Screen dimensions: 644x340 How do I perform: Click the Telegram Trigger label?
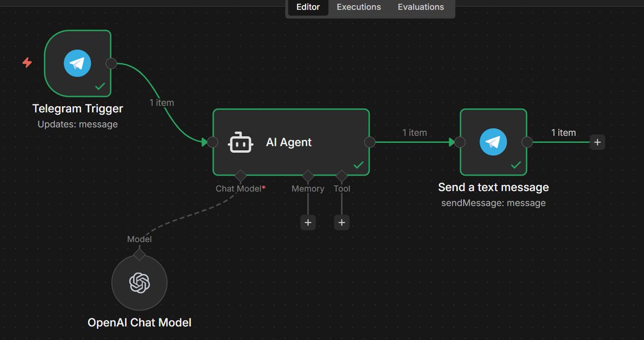point(78,108)
